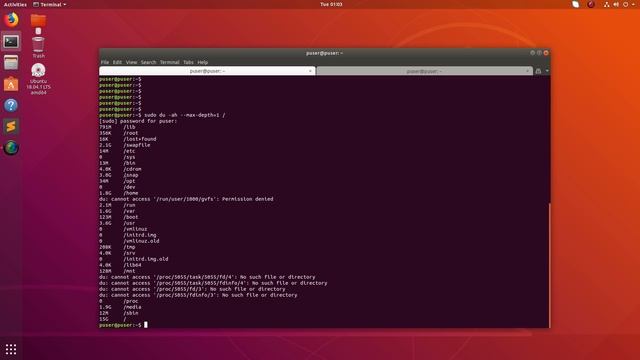
Task: Open the View menu
Action: [131, 62]
